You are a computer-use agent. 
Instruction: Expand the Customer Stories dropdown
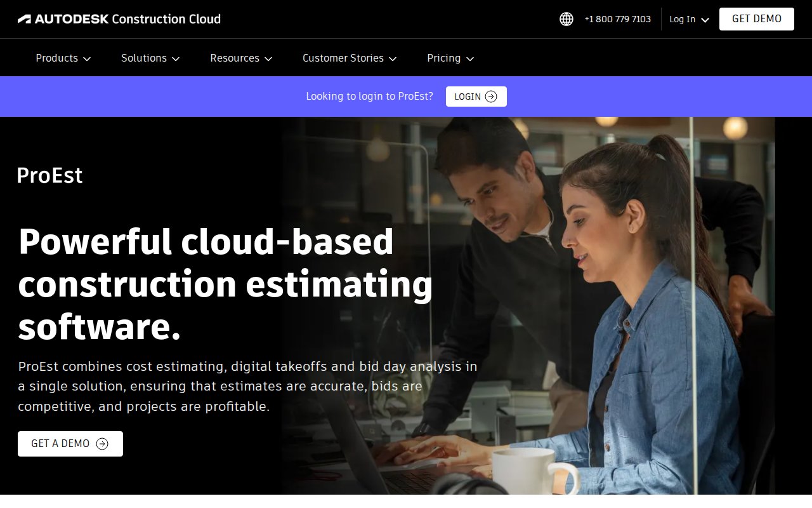click(x=349, y=58)
